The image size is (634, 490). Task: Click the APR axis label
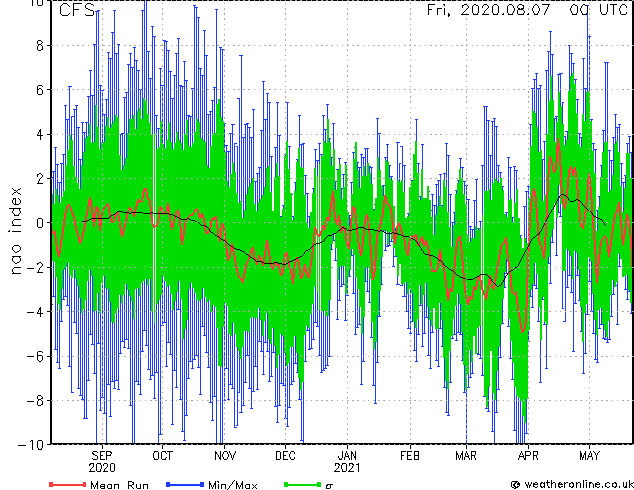(x=528, y=456)
